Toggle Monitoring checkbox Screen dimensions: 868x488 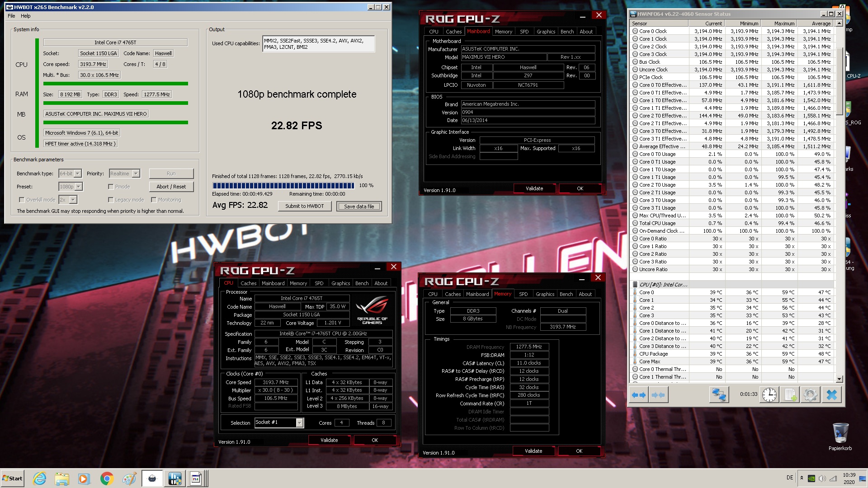pos(154,200)
